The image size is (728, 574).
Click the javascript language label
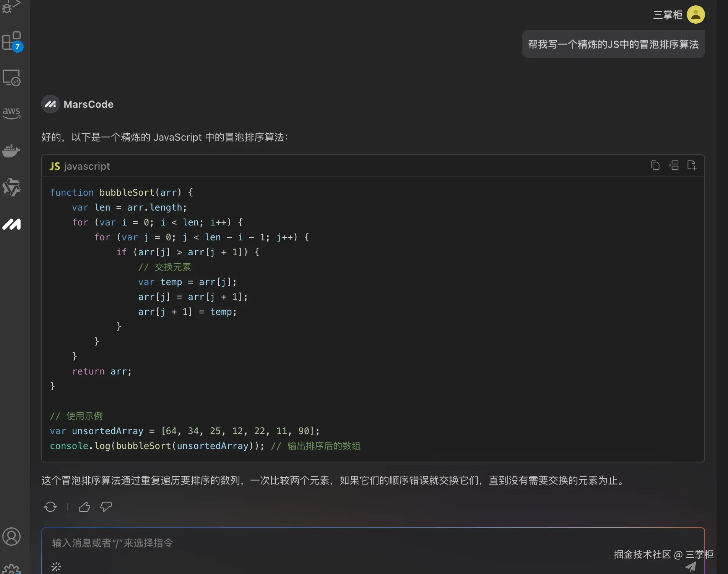(x=87, y=166)
